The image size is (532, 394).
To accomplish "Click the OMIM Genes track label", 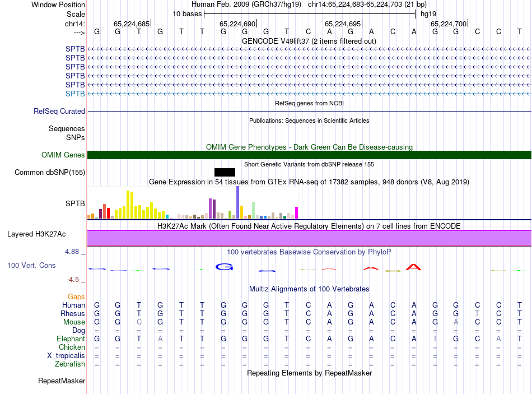I will point(63,155).
